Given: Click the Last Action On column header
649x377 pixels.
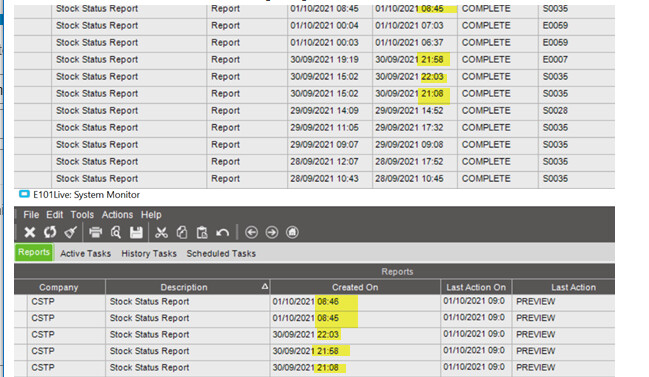Looking at the screenshot, I should coord(476,287).
